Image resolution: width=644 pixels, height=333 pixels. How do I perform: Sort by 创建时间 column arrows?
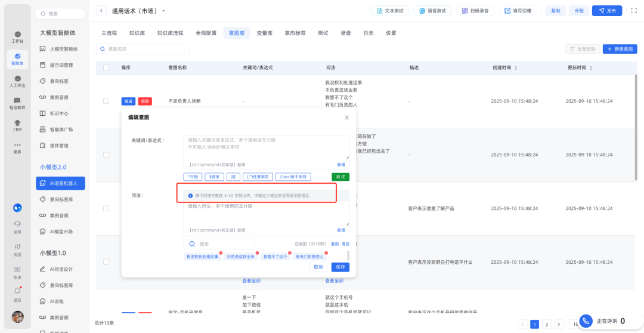[516, 68]
